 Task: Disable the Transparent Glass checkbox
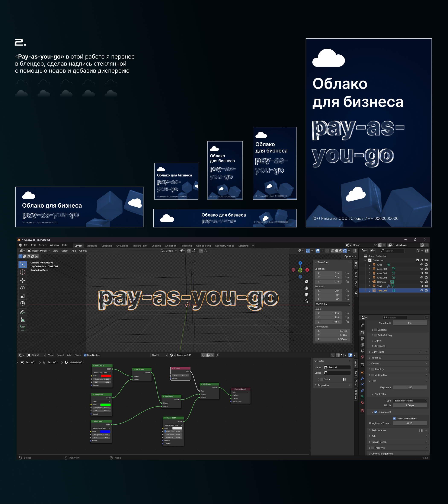tap(394, 418)
